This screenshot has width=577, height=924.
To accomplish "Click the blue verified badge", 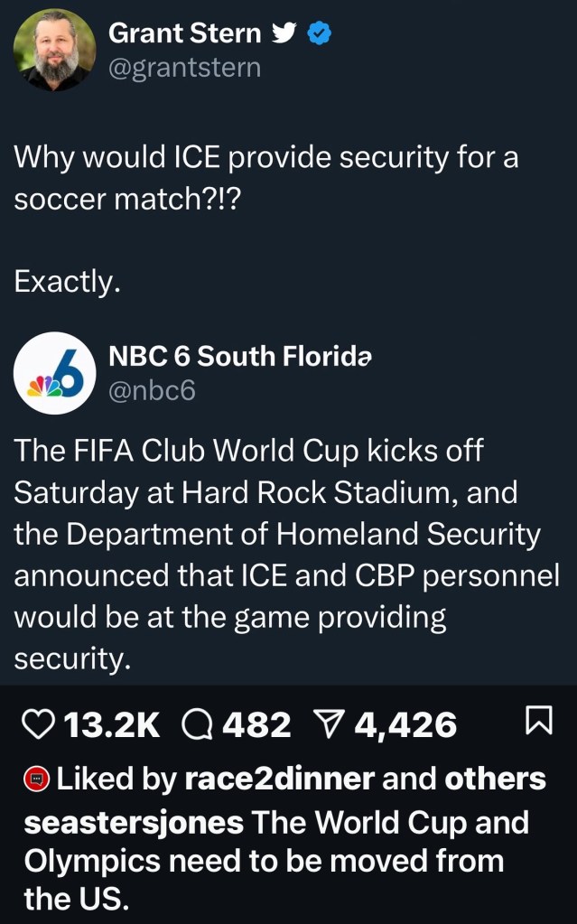I will pos(320,33).
